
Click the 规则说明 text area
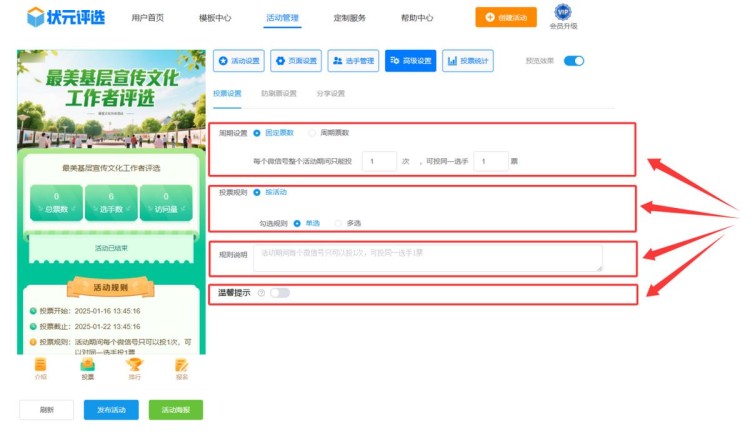[427, 257]
